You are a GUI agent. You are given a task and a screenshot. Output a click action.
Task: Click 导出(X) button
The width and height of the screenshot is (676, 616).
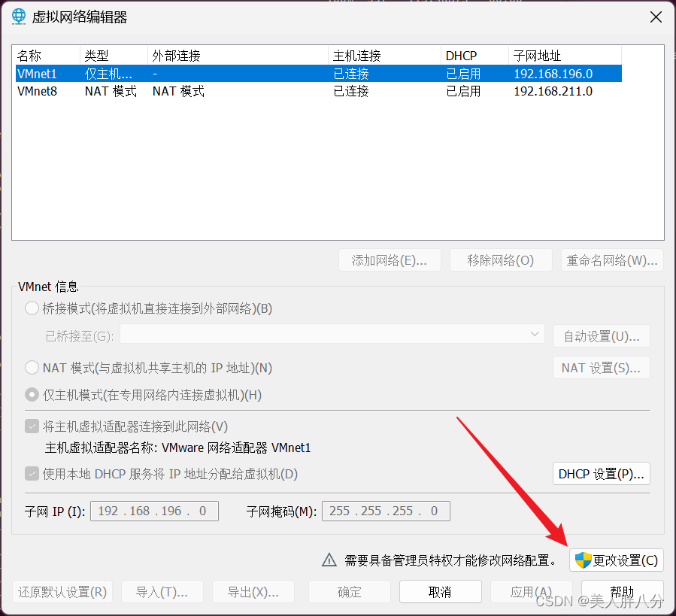click(253, 592)
